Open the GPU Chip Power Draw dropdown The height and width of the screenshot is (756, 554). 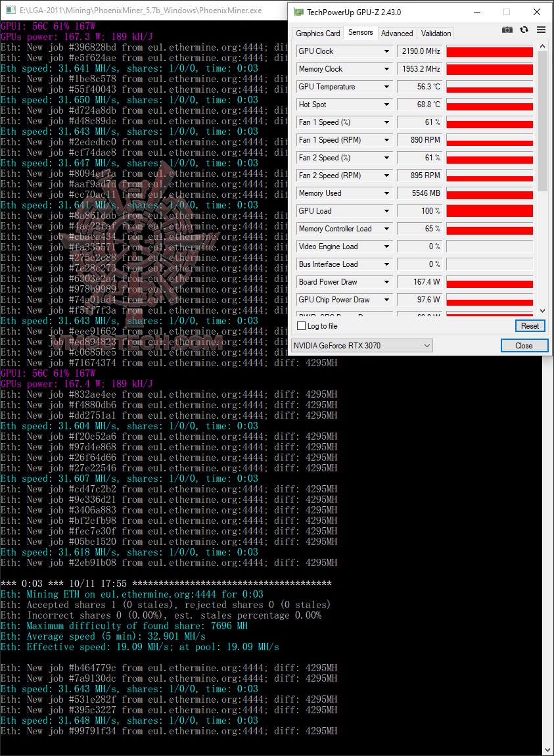[386, 300]
